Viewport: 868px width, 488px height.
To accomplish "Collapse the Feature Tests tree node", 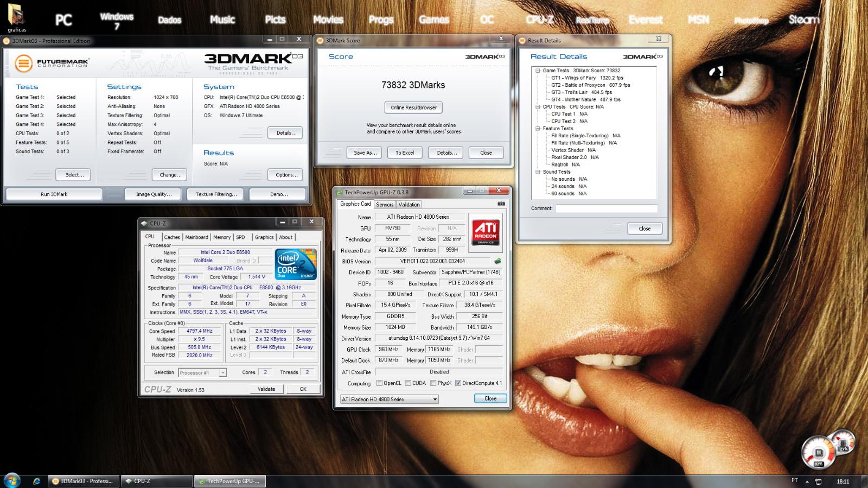I will pyautogui.click(x=538, y=129).
